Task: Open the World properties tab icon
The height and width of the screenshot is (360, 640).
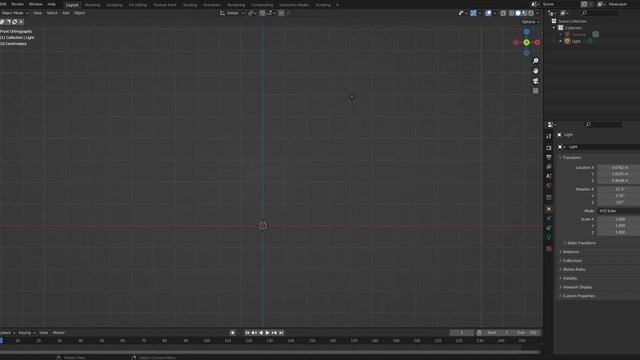Action: pos(549,185)
